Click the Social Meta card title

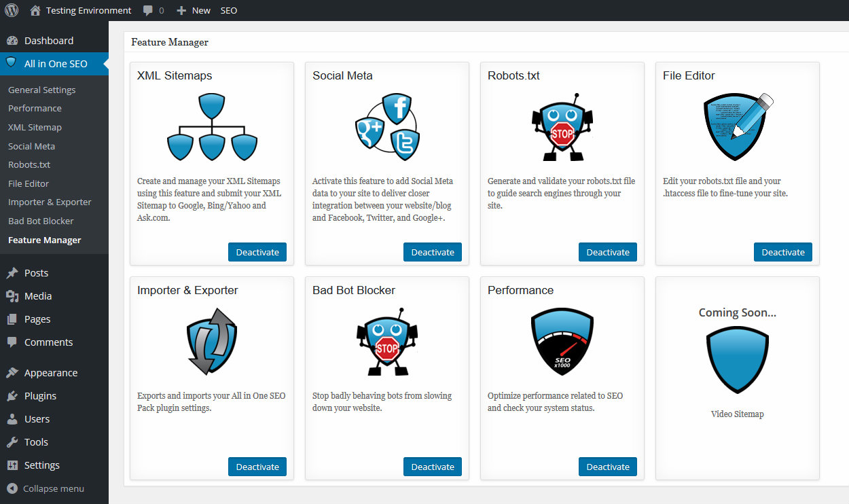342,75
